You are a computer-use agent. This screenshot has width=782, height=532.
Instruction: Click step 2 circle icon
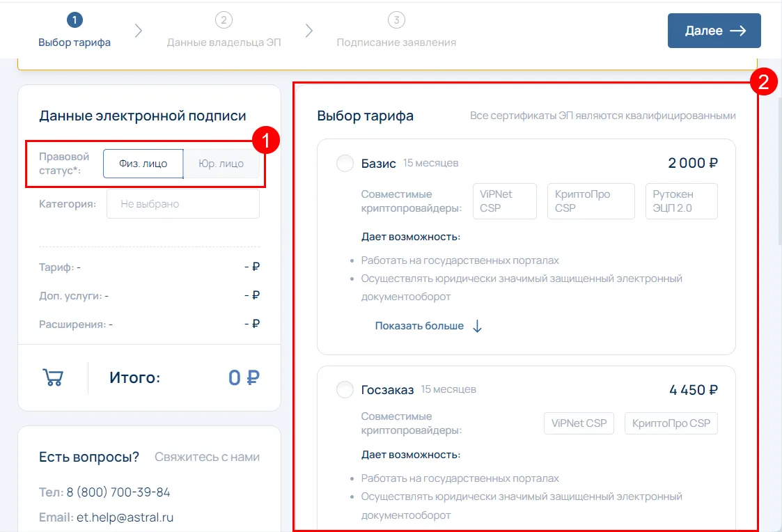(224, 19)
